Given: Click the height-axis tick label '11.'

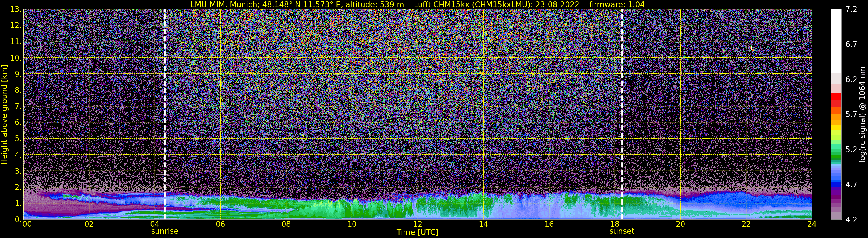Looking at the screenshot, I should (x=16, y=41).
